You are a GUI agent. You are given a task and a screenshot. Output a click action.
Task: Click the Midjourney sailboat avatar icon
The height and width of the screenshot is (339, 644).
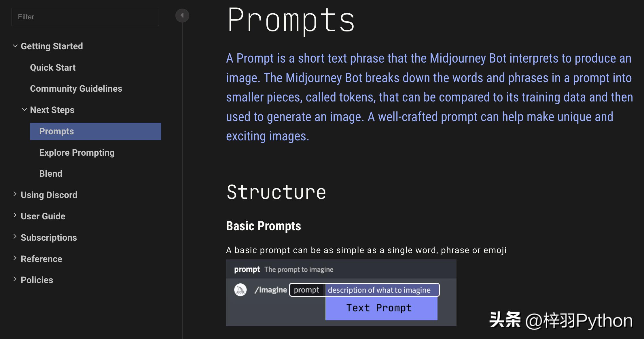click(x=240, y=290)
